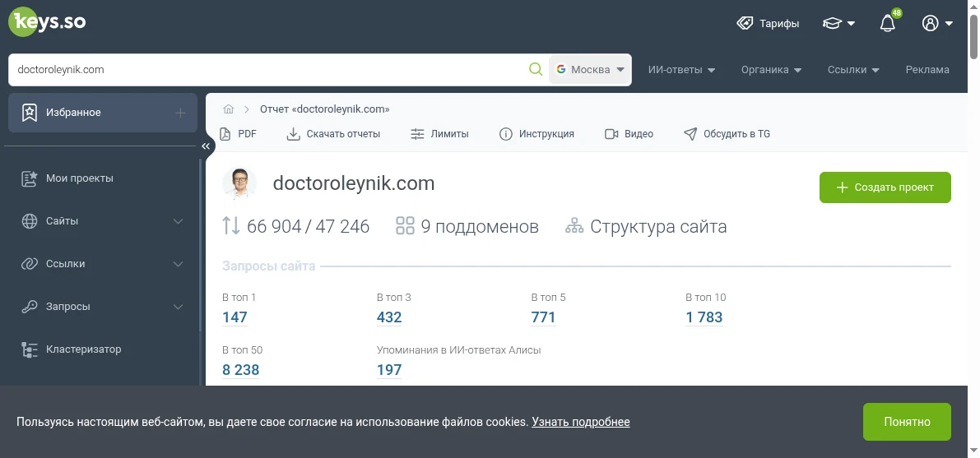Click the keys.so logo
Screen dimensions: 980x458
(47, 22)
